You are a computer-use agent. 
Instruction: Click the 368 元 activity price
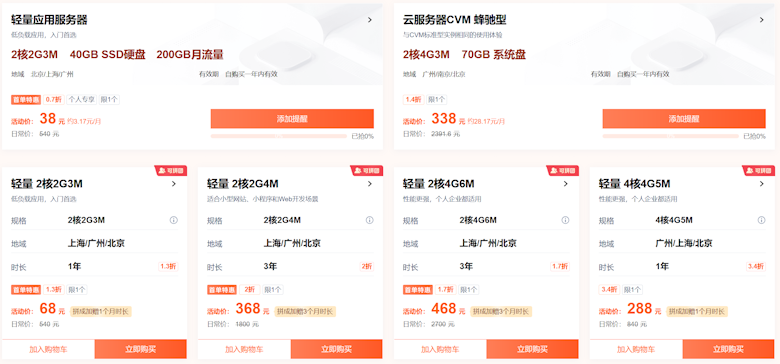tap(252, 309)
